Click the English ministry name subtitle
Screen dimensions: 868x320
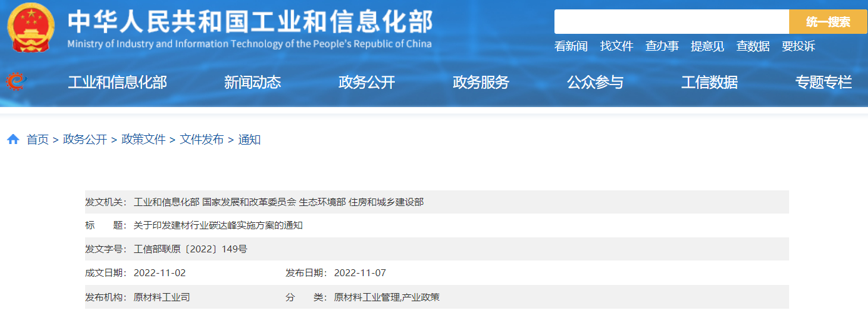(249, 44)
